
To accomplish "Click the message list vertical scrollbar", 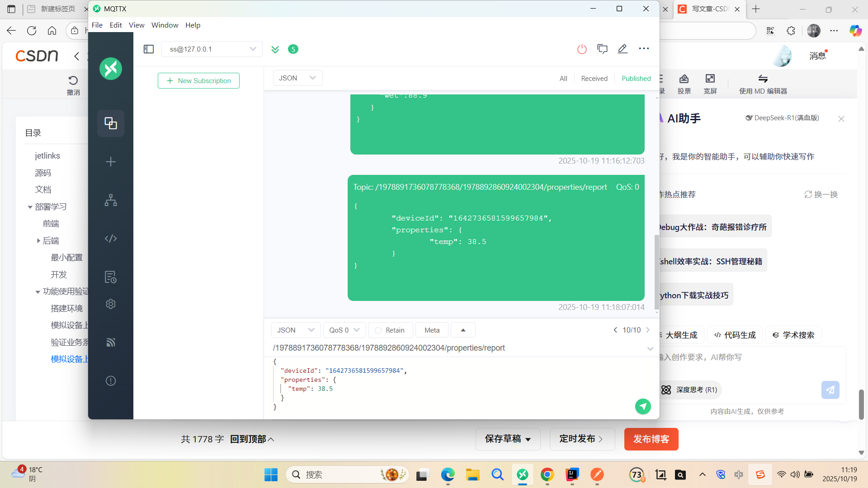I will tap(656, 271).
